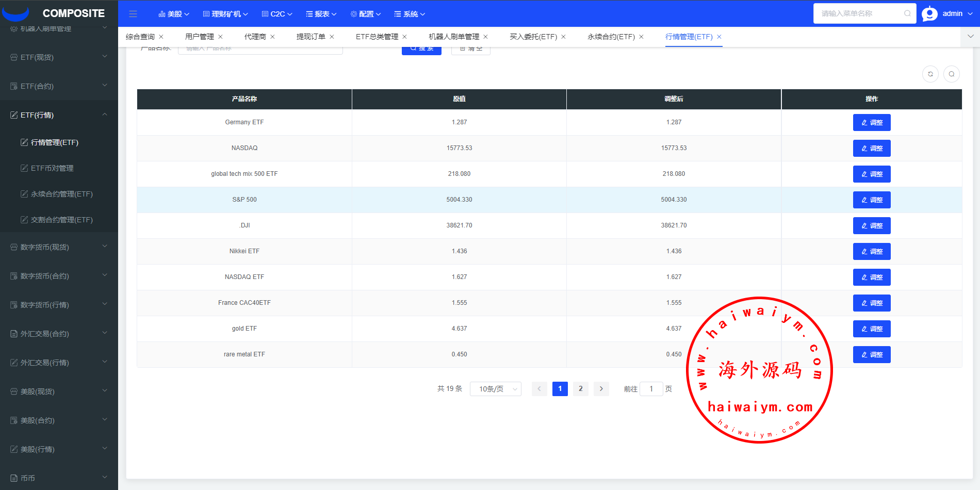Click the hamburger menu collapse icon
980x490 pixels.
(133, 14)
